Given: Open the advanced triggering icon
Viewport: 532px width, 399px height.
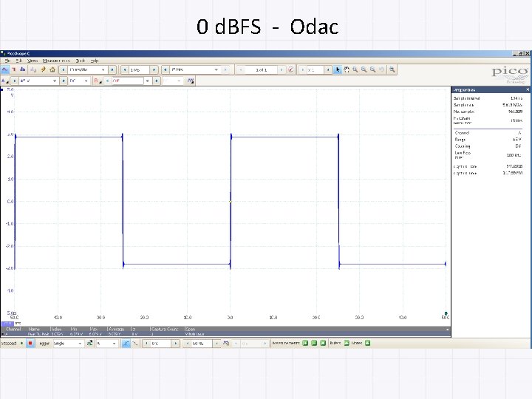Looking at the screenshot, I should 89,344.
